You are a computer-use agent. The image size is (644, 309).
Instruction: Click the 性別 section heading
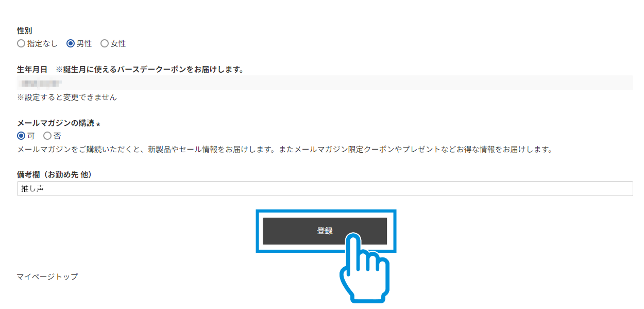click(25, 31)
